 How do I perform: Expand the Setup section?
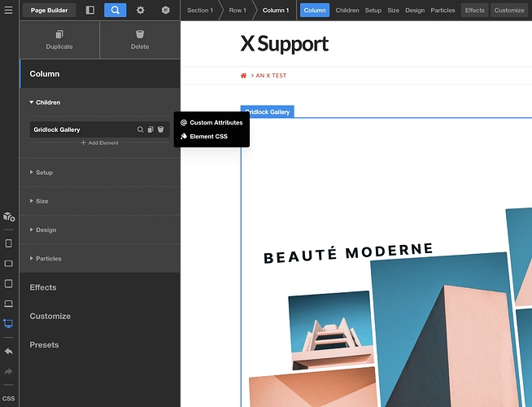pyautogui.click(x=44, y=173)
